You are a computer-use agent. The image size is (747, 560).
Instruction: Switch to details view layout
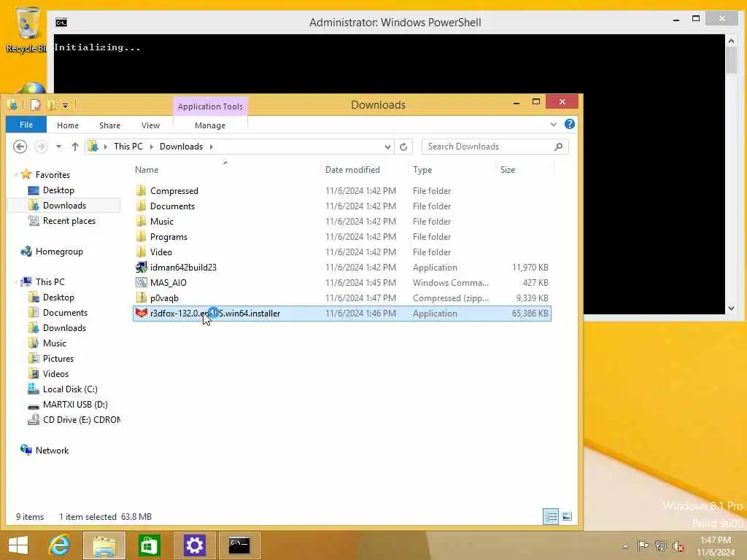pos(551,517)
